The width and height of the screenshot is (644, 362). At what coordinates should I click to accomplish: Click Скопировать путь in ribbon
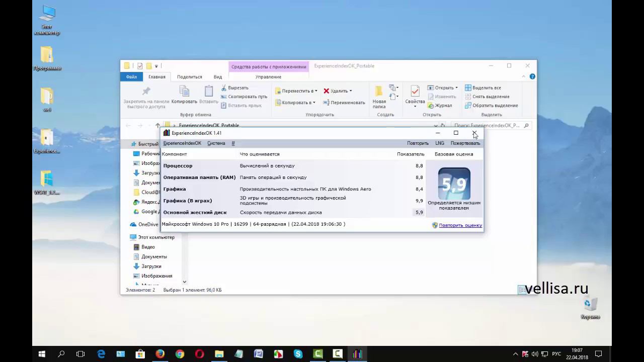pyautogui.click(x=244, y=97)
